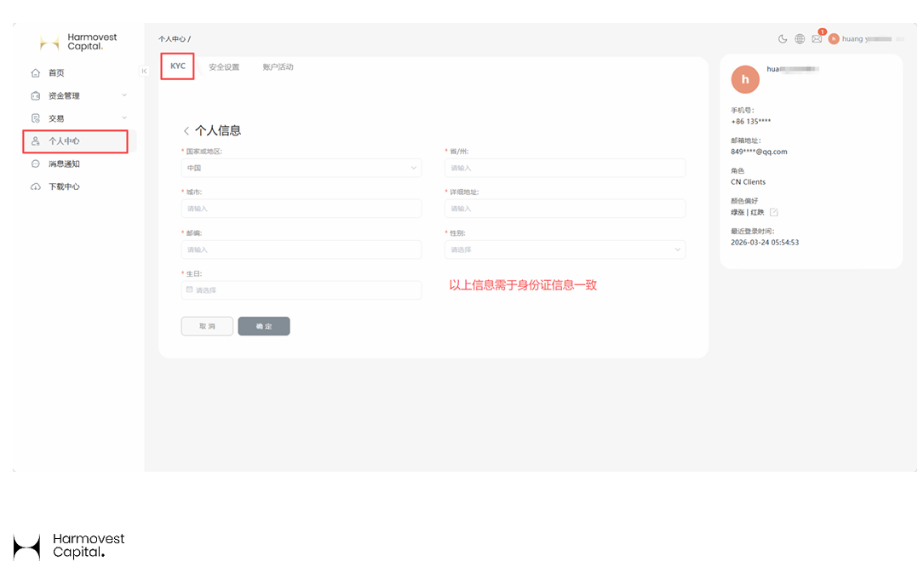Switch to the 账户活动 tab
Screen dimensions: 924x579
[278, 67]
